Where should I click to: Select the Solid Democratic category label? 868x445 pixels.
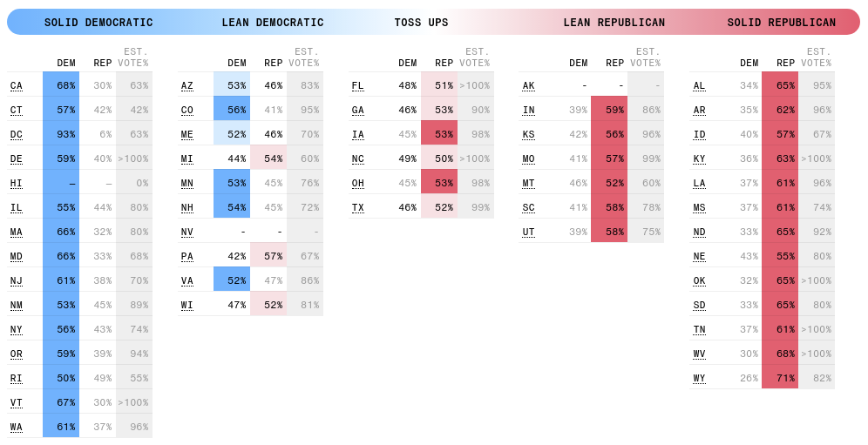coord(98,23)
